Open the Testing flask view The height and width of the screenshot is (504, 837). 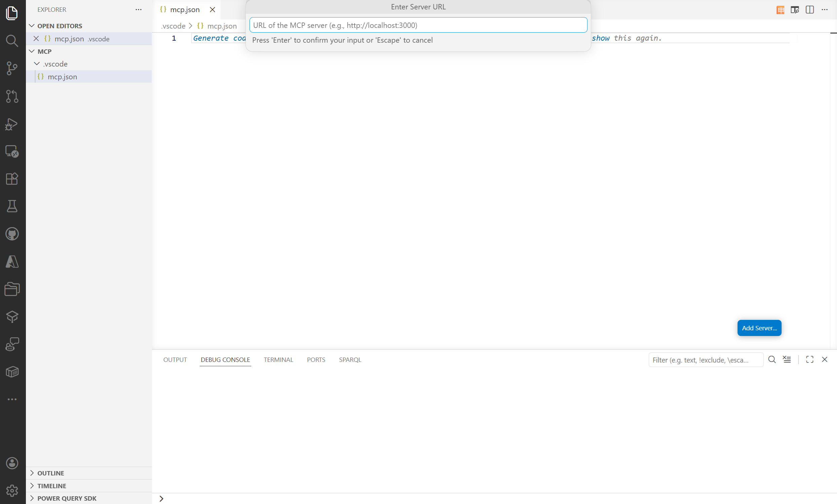point(12,206)
